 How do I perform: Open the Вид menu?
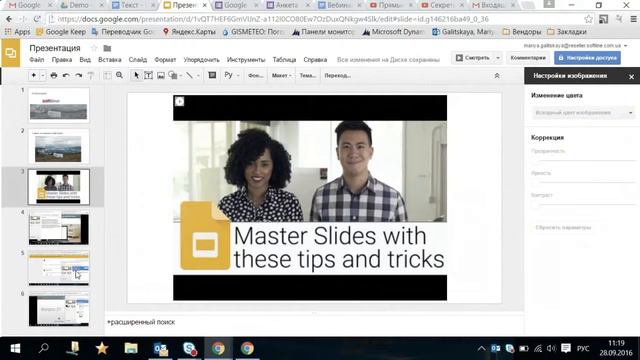coord(85,60)
